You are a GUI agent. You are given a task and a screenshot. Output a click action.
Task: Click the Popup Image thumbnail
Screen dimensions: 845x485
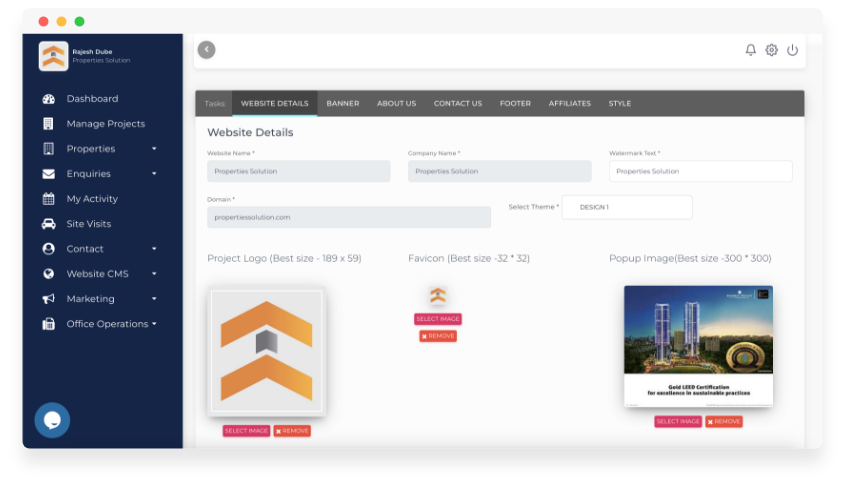tap(698, 346)
